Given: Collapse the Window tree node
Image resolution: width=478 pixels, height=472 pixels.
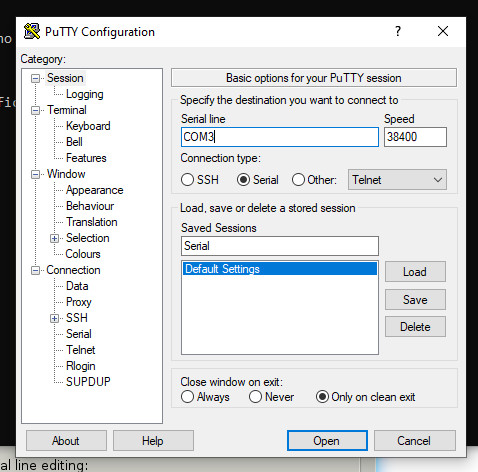Looking at the screenshot, I should (35, 174).
